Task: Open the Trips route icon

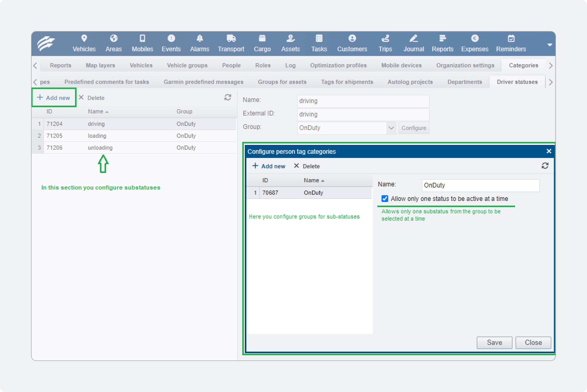Action: tap(385, 38)
